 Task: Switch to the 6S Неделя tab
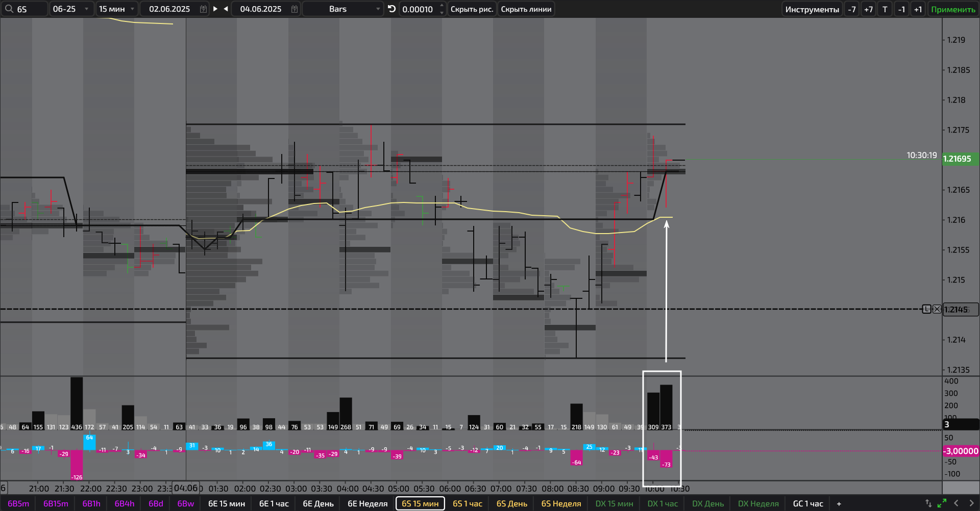point(561,503)
